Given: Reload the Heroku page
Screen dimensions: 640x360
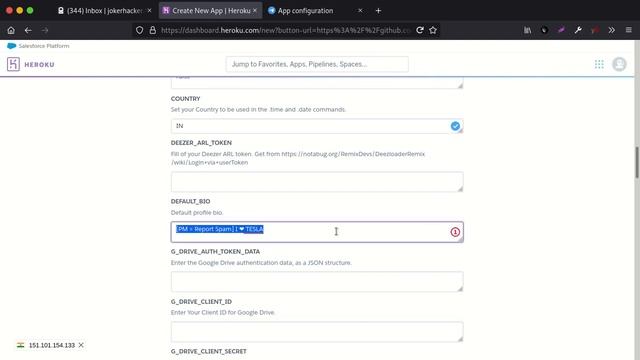Looking at the screenshot, I should pyautogui.click(x=420, y=30).
